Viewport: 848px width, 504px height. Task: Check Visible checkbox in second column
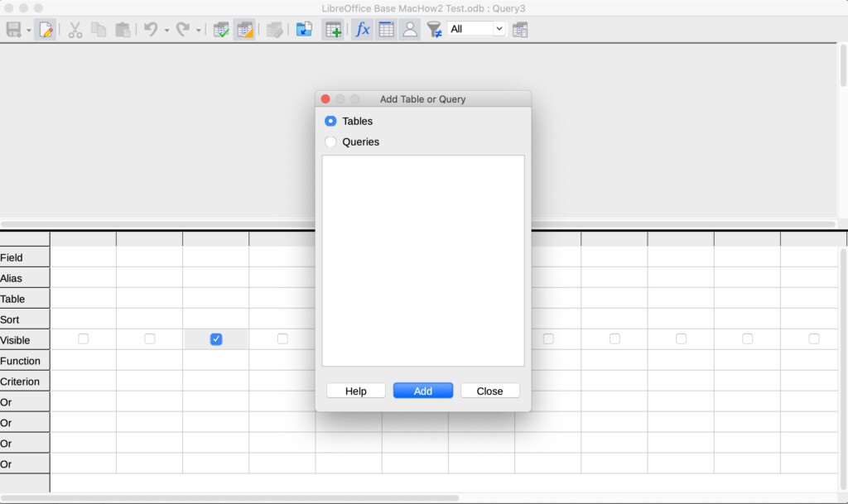(x=150, y=338)
